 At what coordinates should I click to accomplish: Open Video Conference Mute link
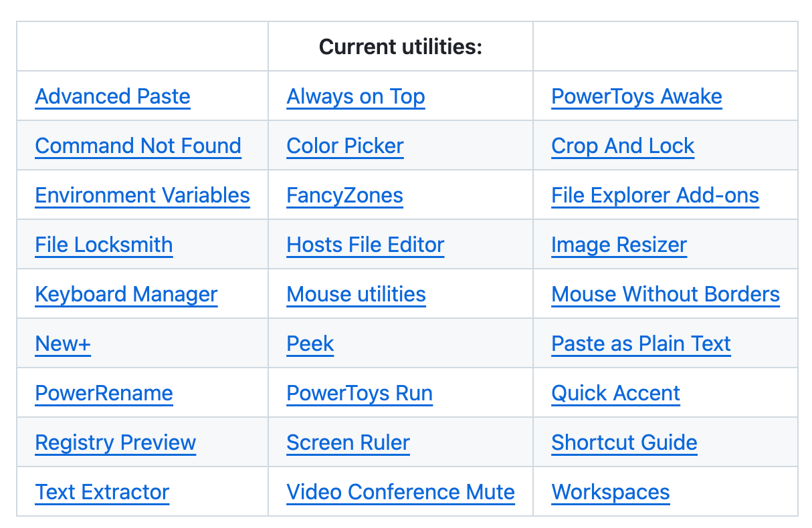[401, 492]
